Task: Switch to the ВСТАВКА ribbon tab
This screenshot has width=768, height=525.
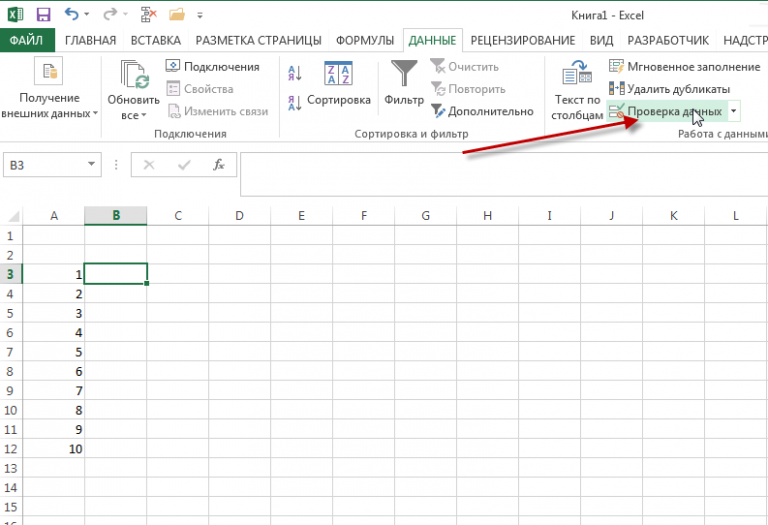Action: pos(156,41)
